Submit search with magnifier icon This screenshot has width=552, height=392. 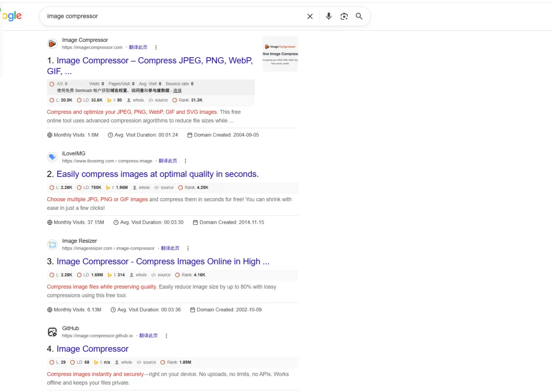359,16
